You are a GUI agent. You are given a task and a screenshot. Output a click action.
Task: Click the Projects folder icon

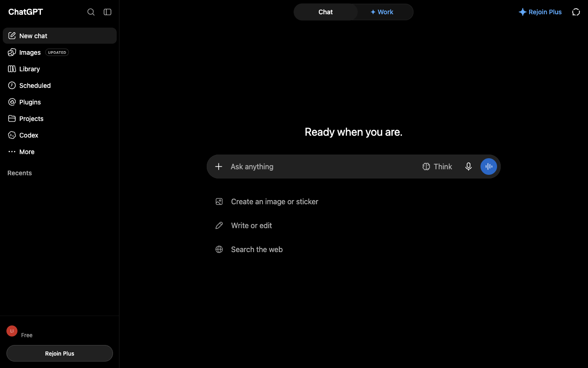[12, 119]
